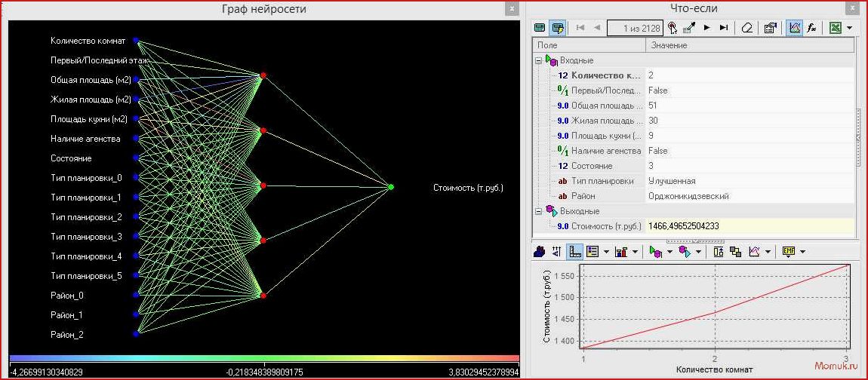Viewport: 868px width, 380px height.
Task: Click the output fields selector icon
Action: [685, 252]
